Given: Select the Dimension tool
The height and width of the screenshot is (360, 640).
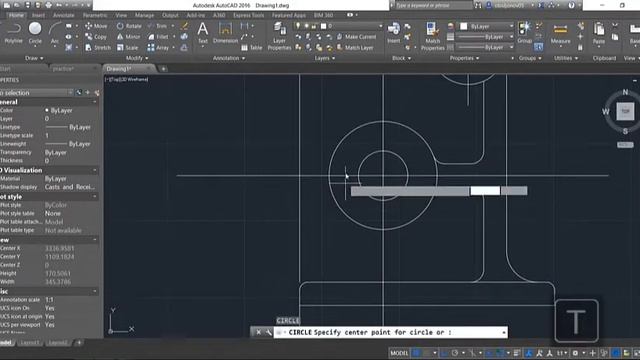Looking at the screenshot, I should pos(225,33).
